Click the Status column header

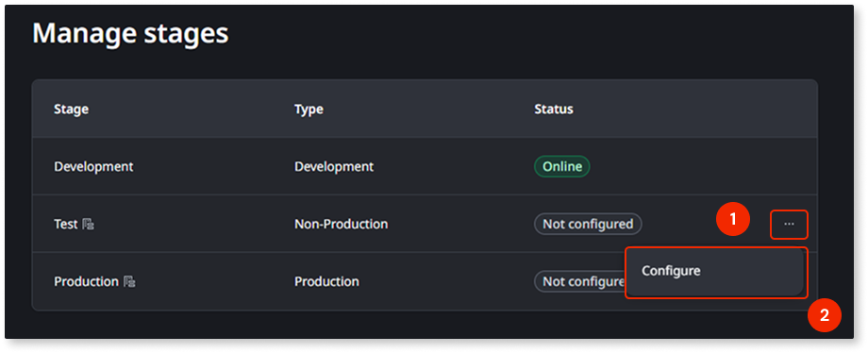554,109
